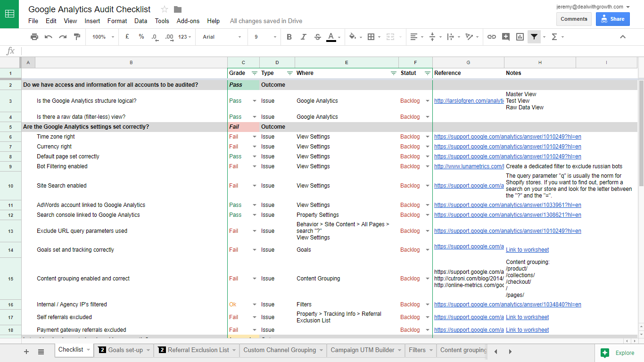Click the Undo arrow
This screenshot has width=644, height=362.
point(49,37)
